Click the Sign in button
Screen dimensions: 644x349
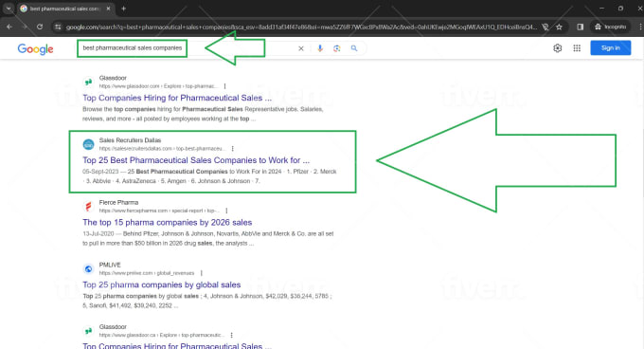click(611, 48)
